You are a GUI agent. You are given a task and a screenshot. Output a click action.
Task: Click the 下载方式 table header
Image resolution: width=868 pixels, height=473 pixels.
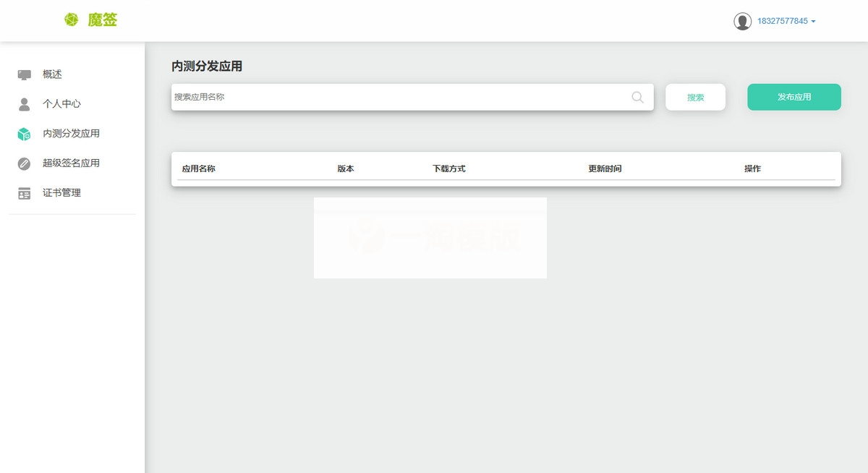449,168
